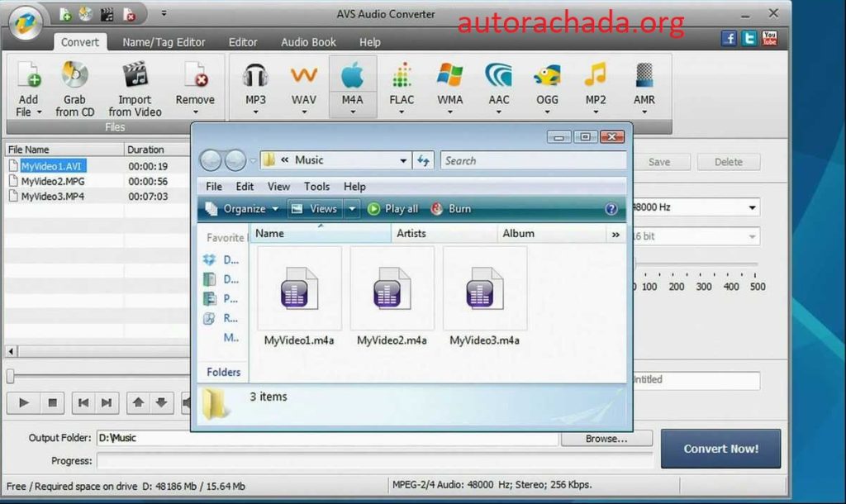Click the AVS application logo button

click(26, 23)
